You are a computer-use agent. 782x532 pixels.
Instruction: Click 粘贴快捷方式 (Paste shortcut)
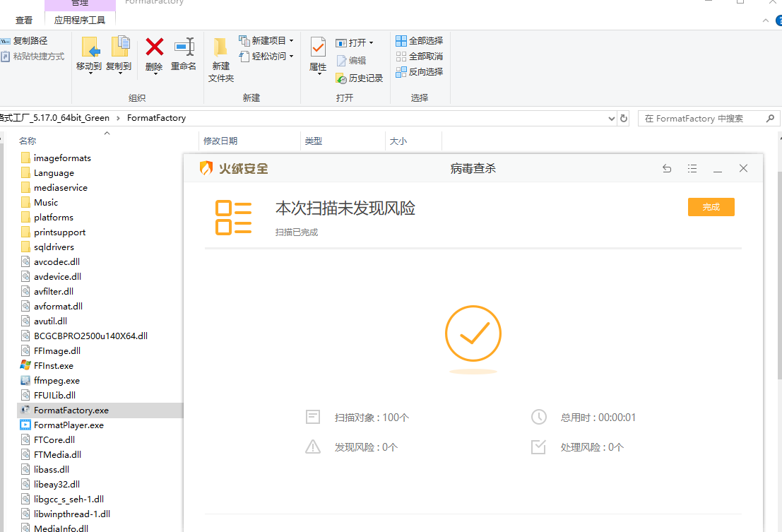click(33, 57)
